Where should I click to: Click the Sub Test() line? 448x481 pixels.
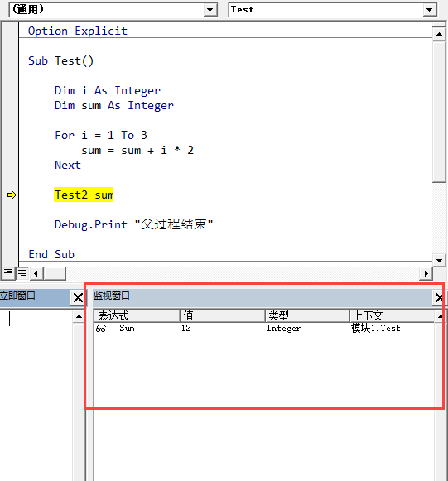tap(60, 60)
